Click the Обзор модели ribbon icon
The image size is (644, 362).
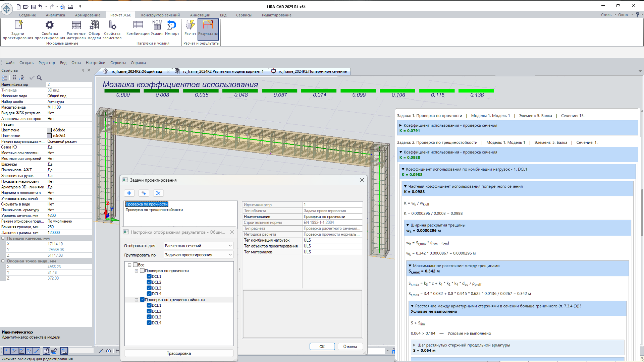click(94, 25)
